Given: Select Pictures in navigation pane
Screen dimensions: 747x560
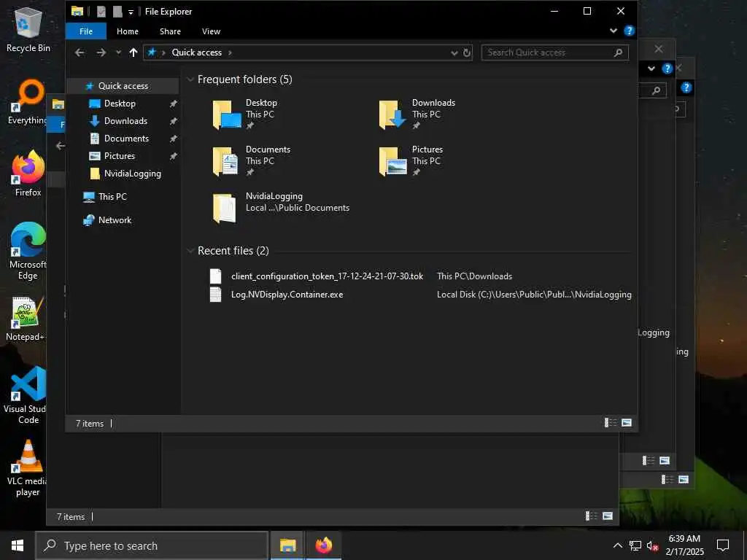Looking at the screenshot, I should (119, 156).
